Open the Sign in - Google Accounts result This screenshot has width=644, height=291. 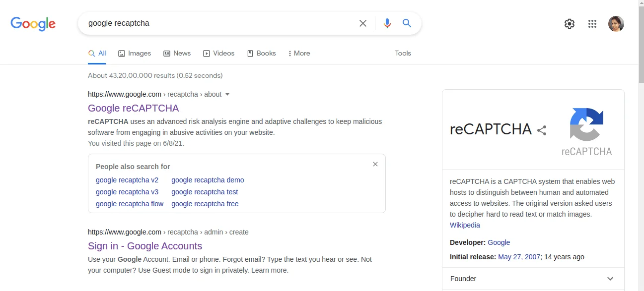point(145,246)
